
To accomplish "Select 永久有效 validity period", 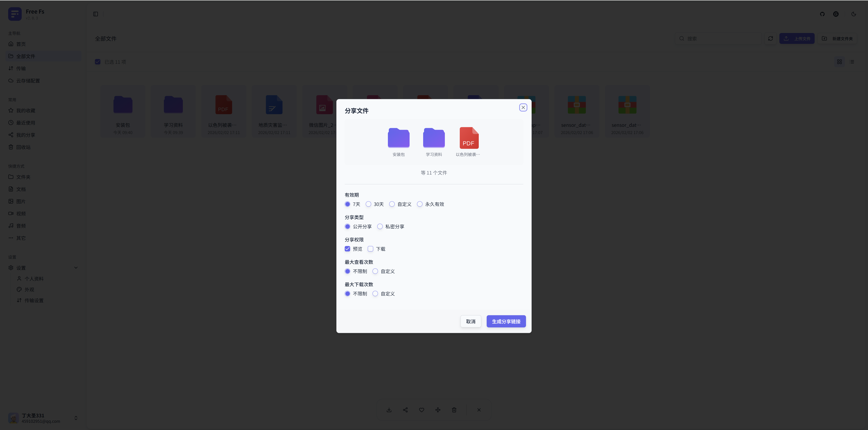I will [x=420, y=204].
